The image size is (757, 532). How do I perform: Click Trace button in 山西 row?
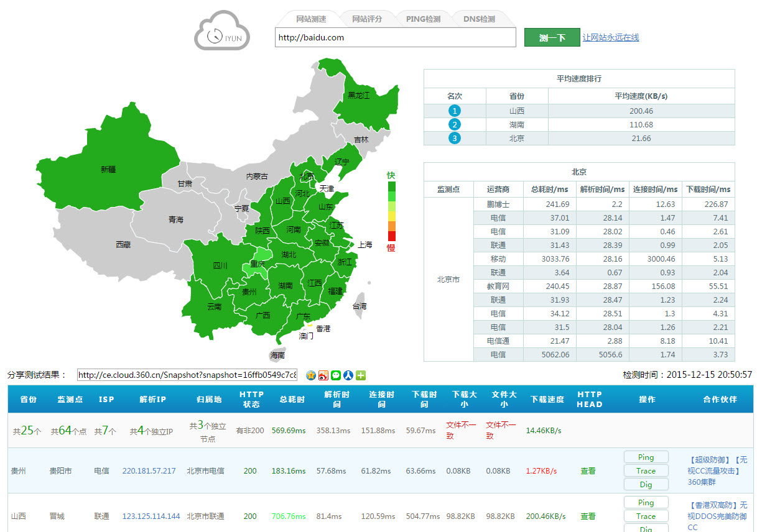(x=646, y=516)
